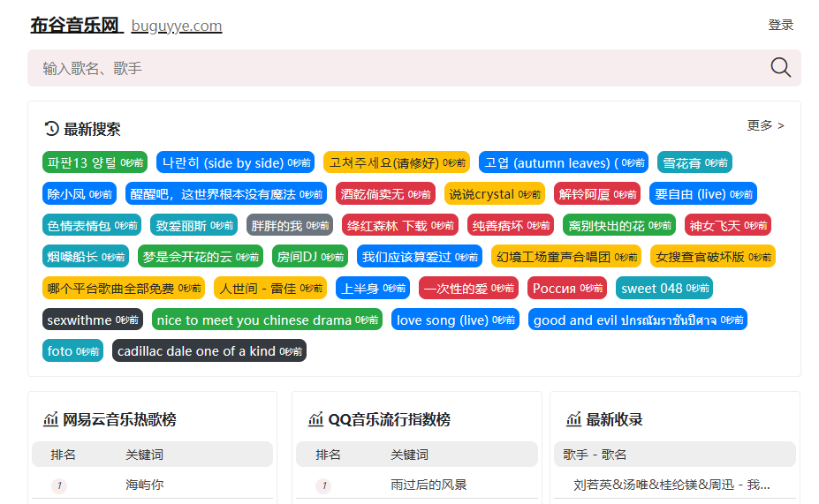Open the 刘若英&汤唯 latest entry

[x=671, y=485]
